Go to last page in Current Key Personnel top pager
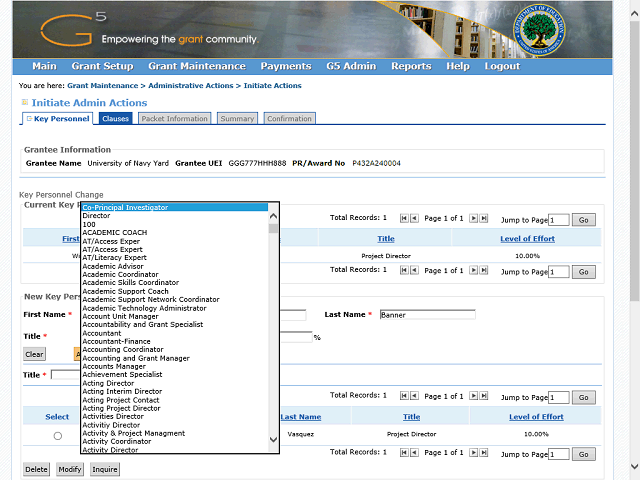640x480 pixels. 485,218
